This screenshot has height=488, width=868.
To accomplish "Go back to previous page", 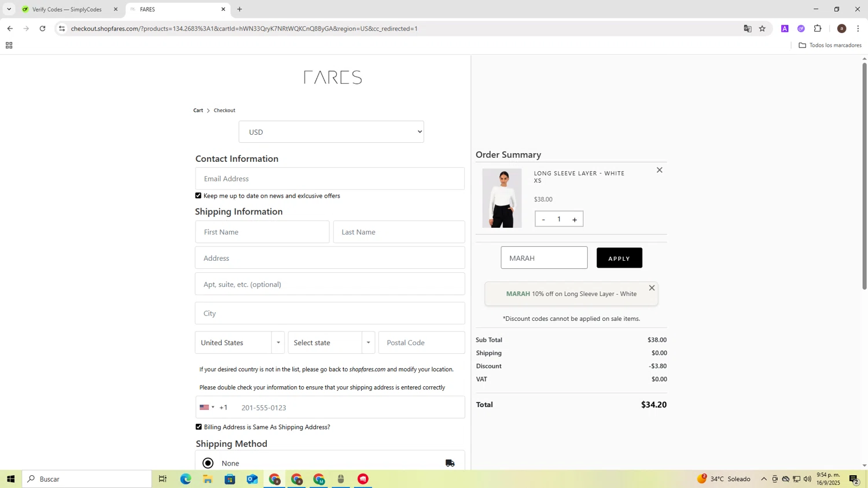I will tap(10, 28).
